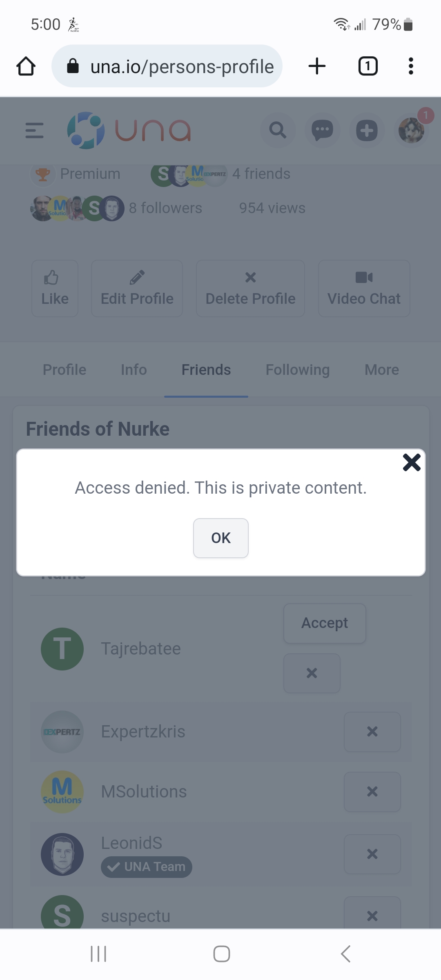Switch to the Following tab
Viewport: 441px width, 980px height.
point(297,370)
